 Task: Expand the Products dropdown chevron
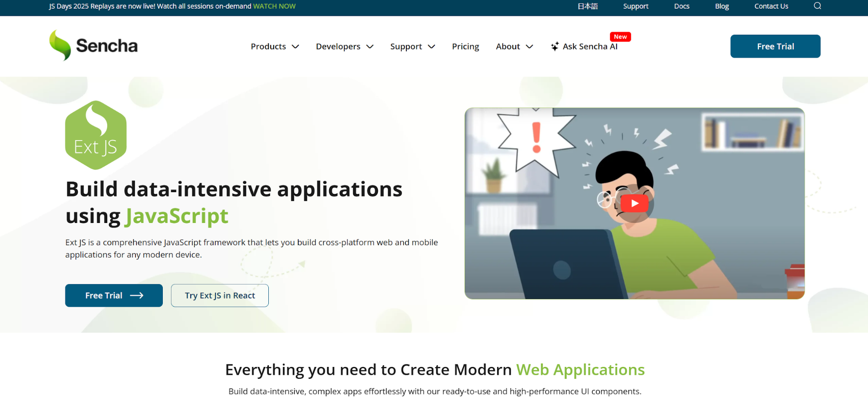pos(295,46)
